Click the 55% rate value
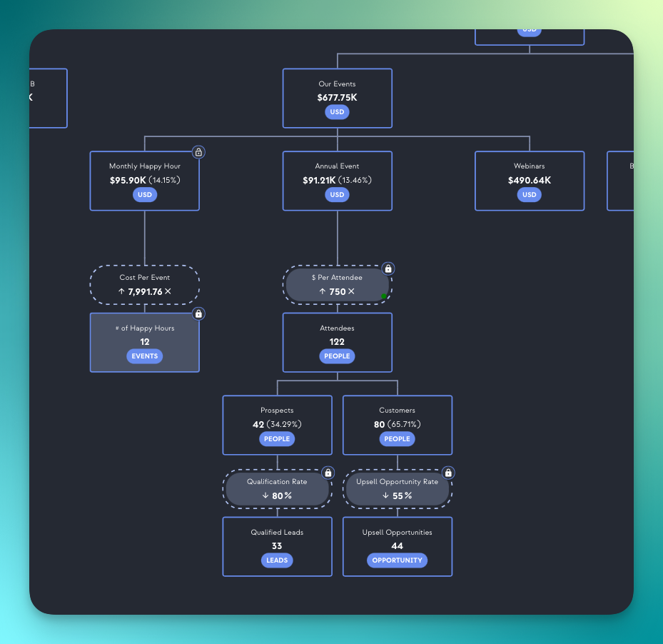This screenshot has width=663, height=644. click(x=402, y=495)
